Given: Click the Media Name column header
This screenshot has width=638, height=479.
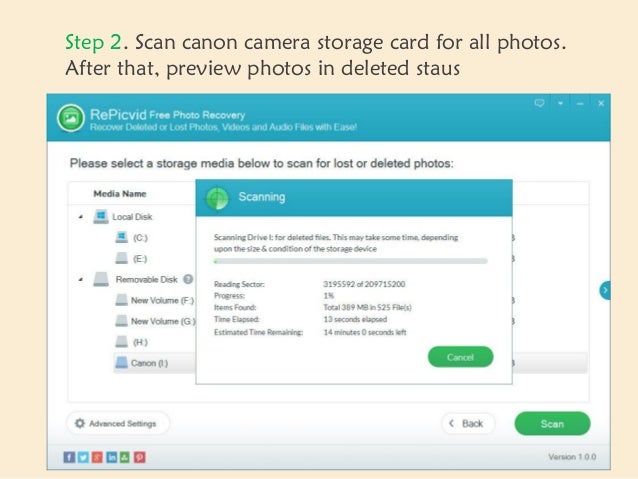Looking at the screenshot, I should (120, 194).
